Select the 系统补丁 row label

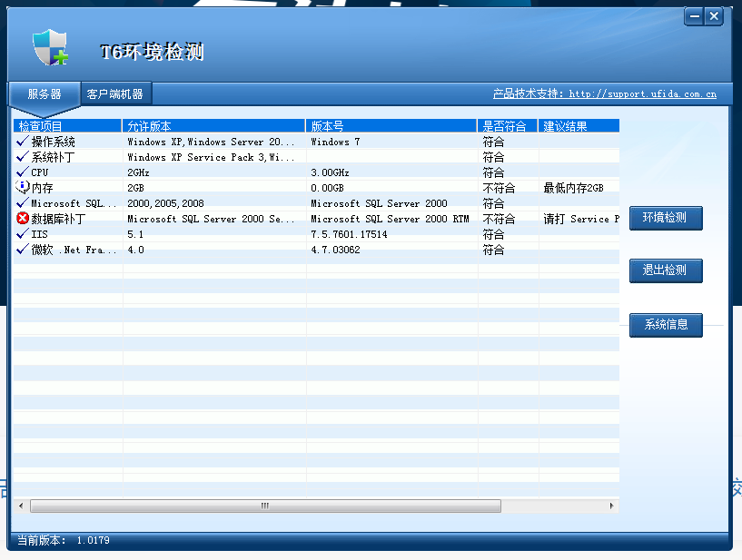[53, 157]
